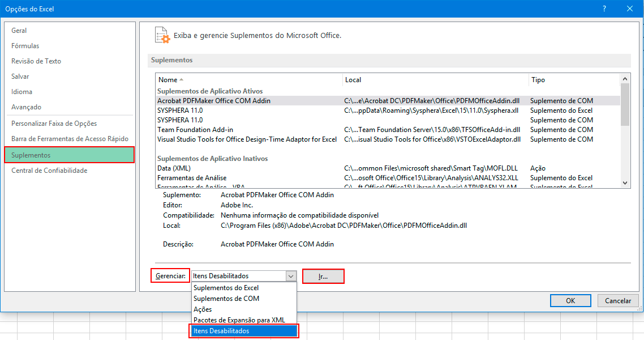Select Suplementos do Excel from dropdown list
This screenshot has width=644, height=340.
(226, 288)
